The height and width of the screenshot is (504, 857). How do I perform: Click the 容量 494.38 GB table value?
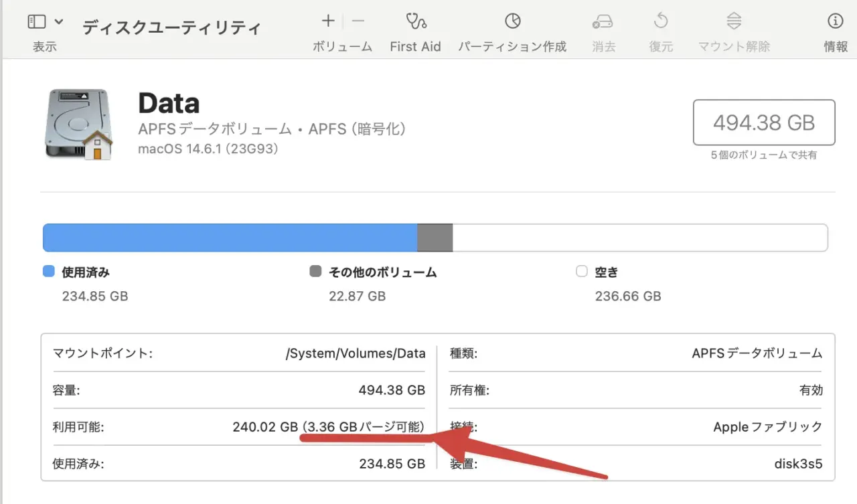[x=392, y=390]
